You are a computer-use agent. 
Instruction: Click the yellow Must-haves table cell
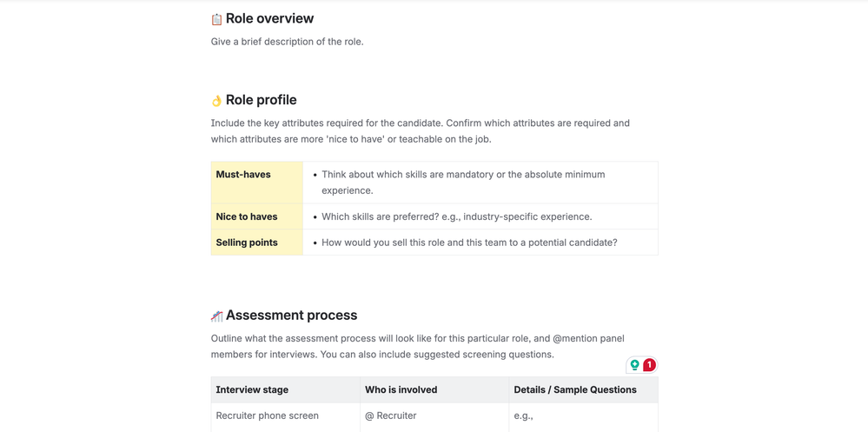pos(256,182)
